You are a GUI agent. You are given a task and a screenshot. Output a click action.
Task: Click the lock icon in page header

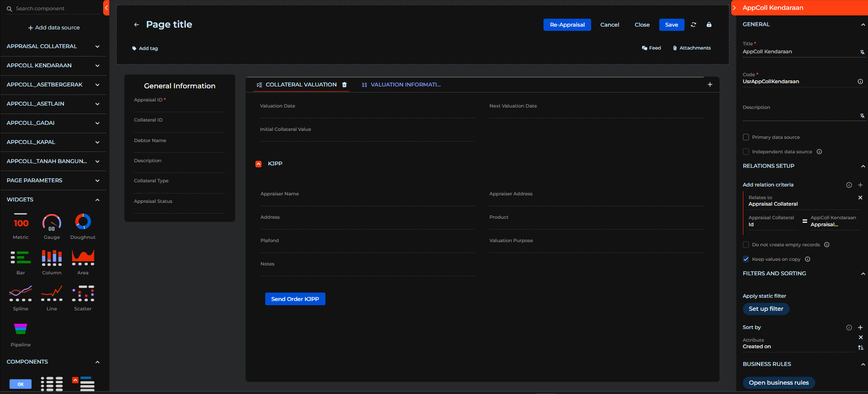pos(709,25)
